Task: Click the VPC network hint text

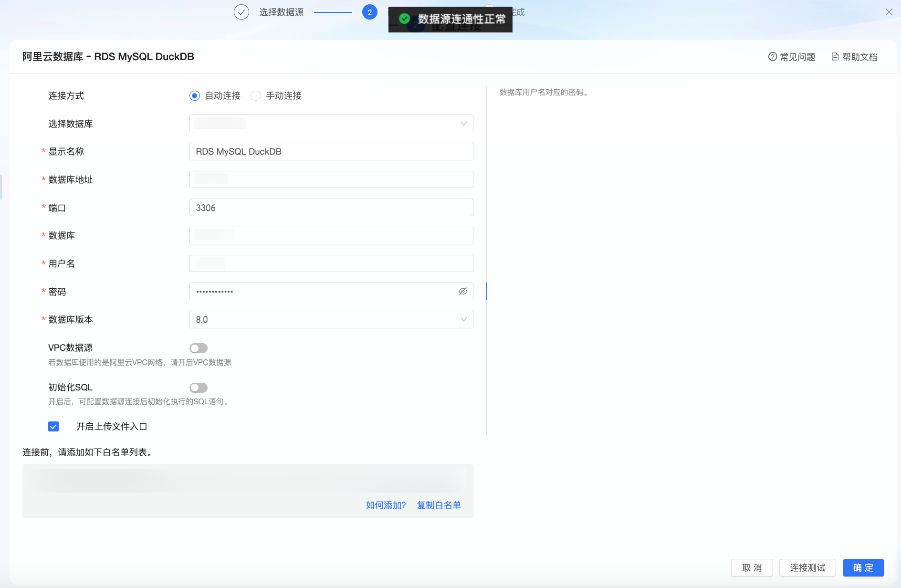Action: [140, 363]
